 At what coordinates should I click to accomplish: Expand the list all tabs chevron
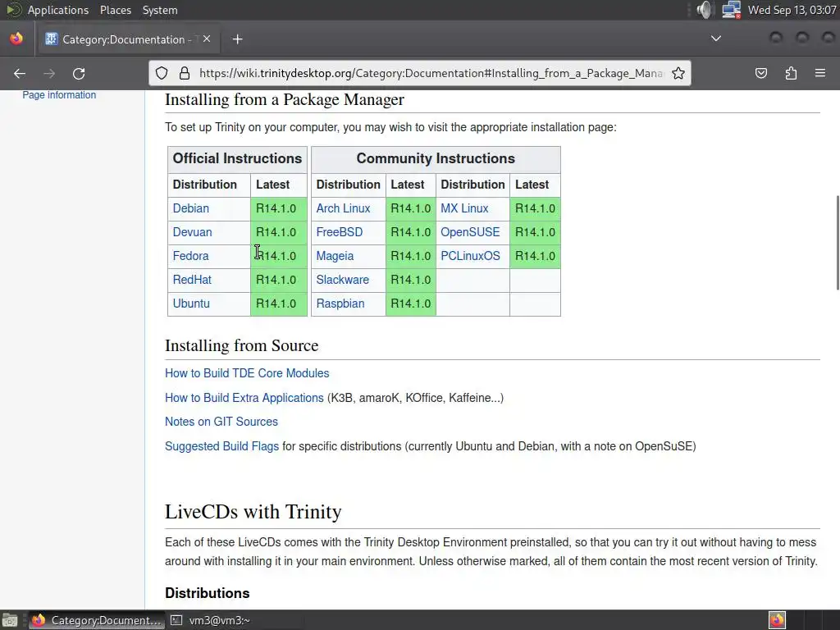click(715, 39)
